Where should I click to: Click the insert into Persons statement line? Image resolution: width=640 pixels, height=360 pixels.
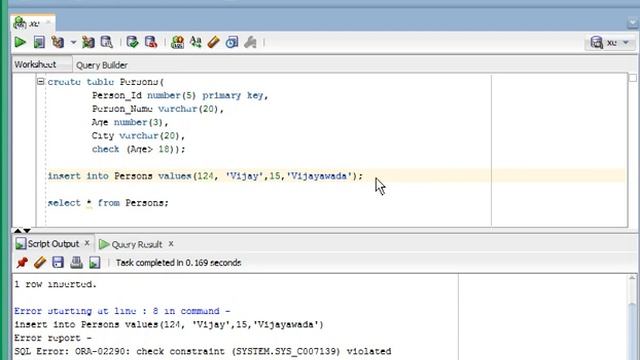click(x=205, y=176)
